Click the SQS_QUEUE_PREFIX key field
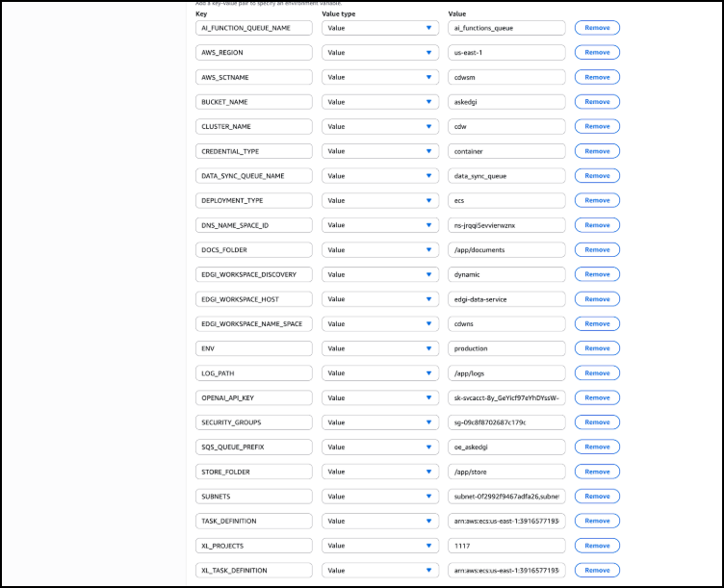Screen dimensions: 724x588 [254, 447]
